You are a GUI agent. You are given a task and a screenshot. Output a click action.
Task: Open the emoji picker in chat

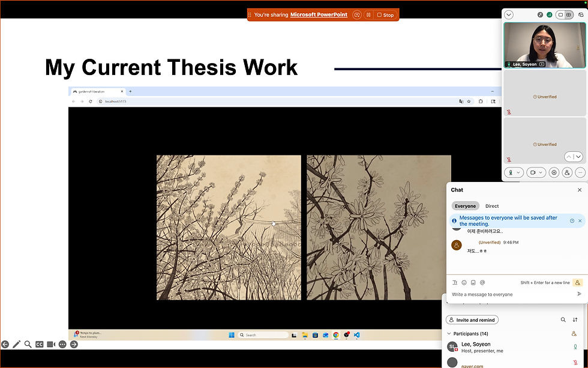(x=464, y=283)
